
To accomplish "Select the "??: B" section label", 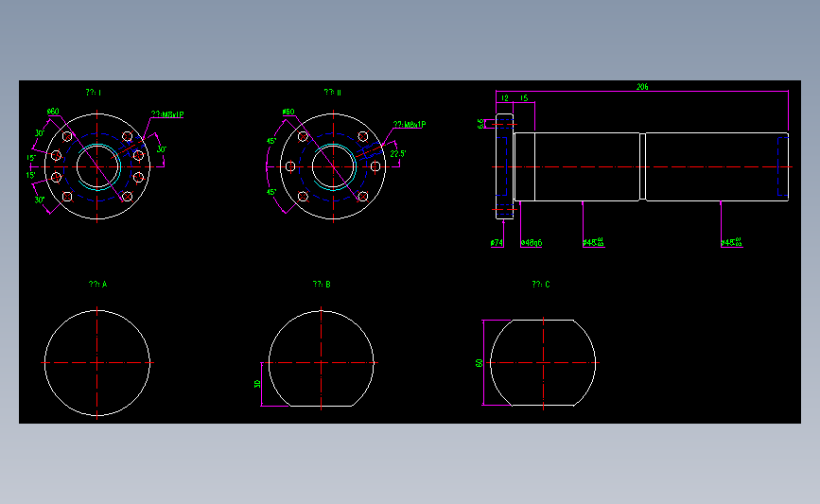I will (322, 285).
